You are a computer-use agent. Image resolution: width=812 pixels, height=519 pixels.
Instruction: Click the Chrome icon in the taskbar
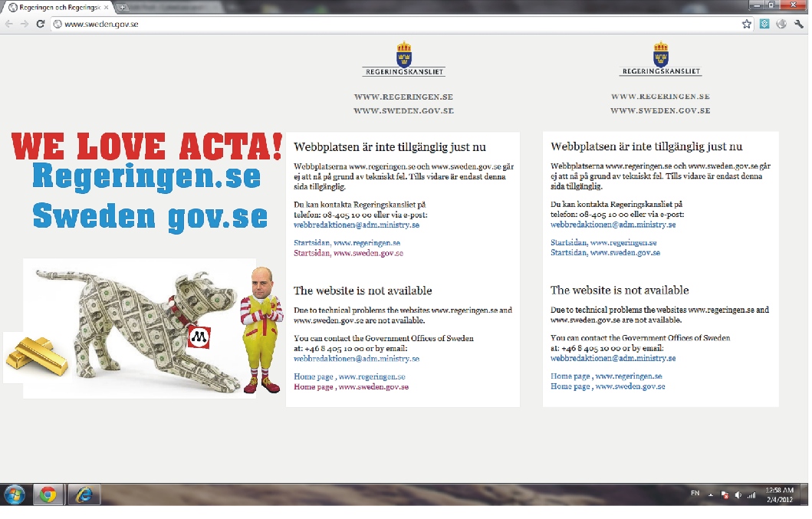[x=48, y=495]
